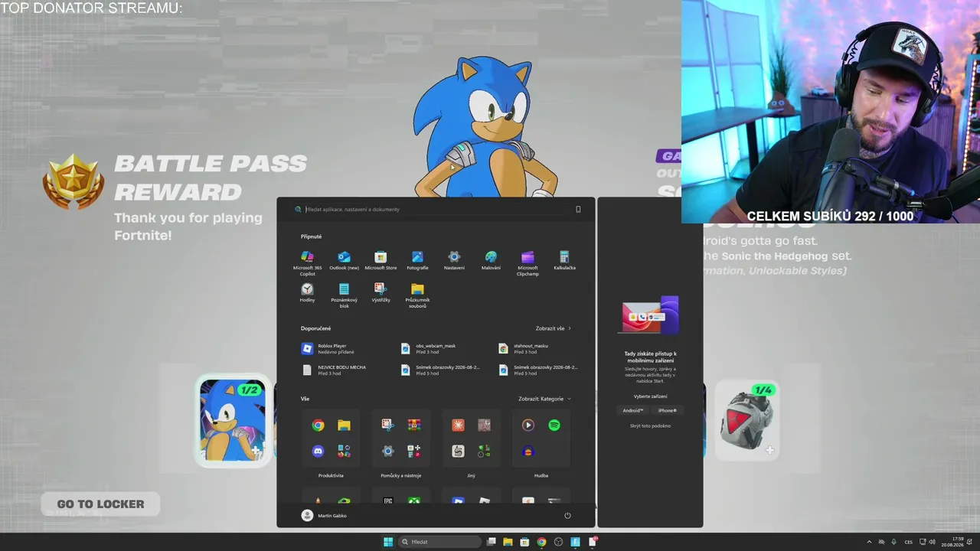
Task: Open Průzkumník souborů file explorer
Action: pyautogui.click(x=417, y=295)
